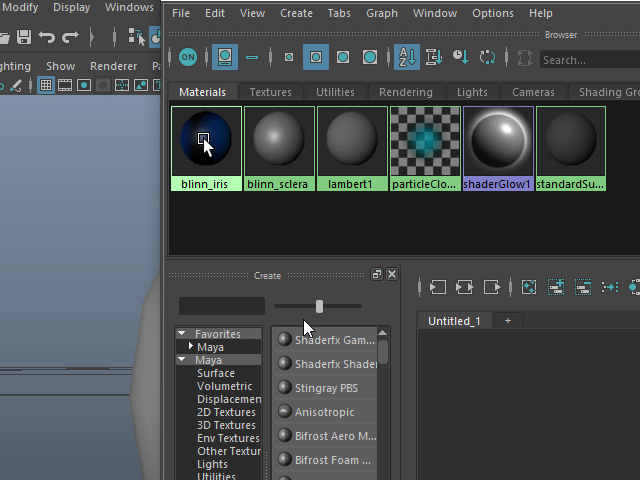Collapse the Favorites tree section
Viewport: 640px width, 480px height.
coord(182,334)
